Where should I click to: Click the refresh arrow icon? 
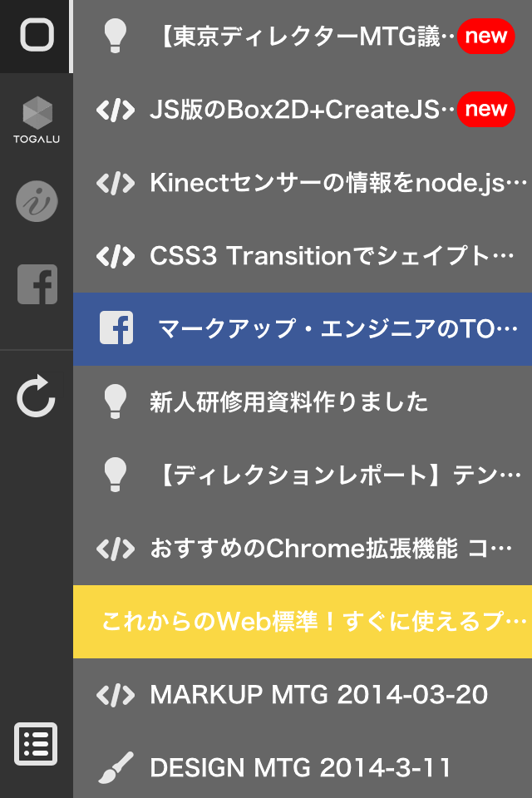point(36,397)
